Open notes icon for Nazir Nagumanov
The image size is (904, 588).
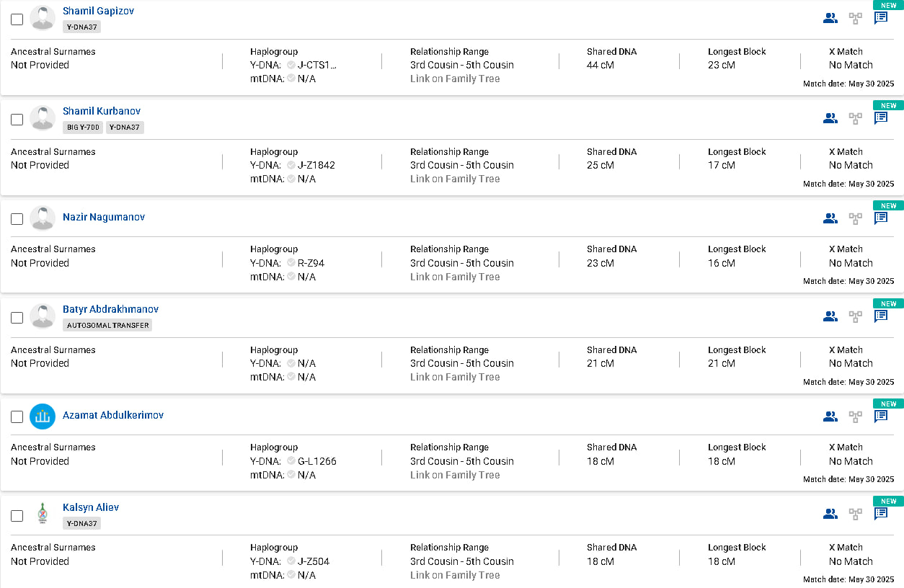click(881, 218)
